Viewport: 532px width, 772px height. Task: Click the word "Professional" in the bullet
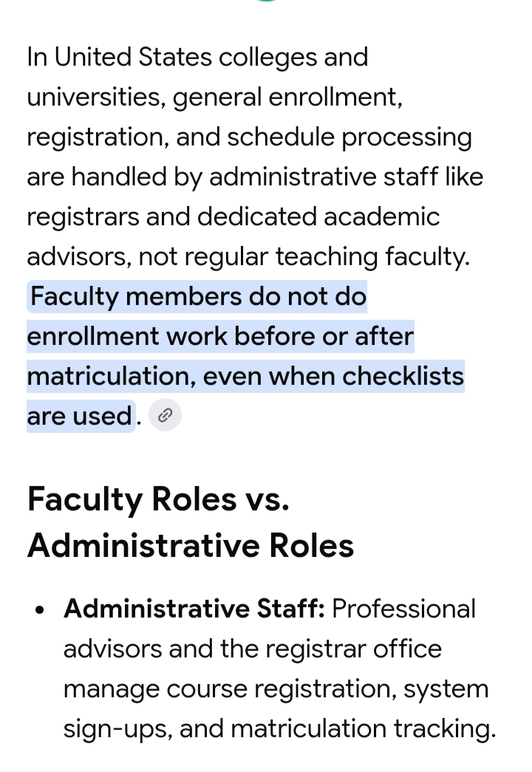[403, 609]
